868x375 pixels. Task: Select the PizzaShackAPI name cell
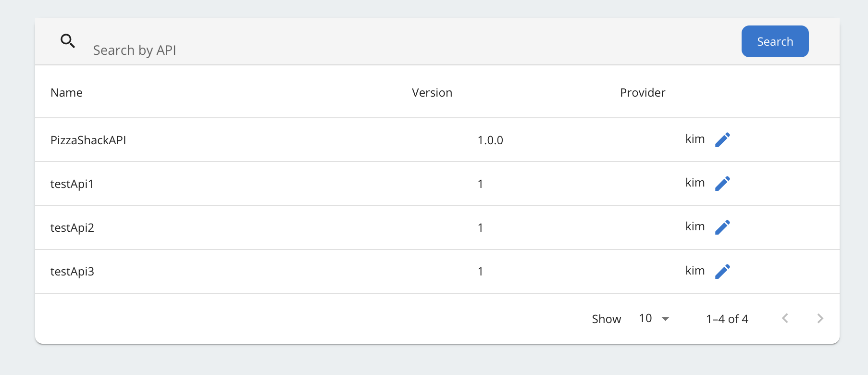(88, 140)
